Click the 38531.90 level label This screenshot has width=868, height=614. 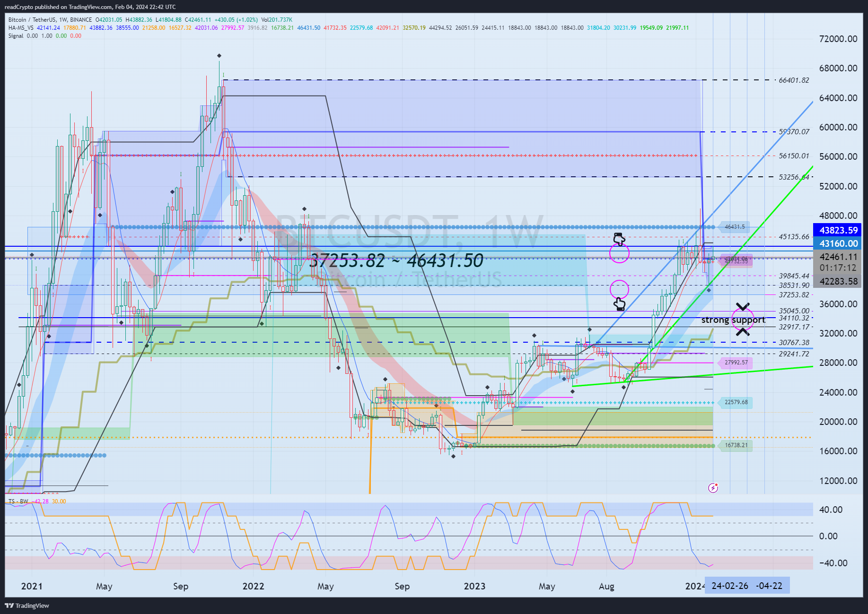(794, 285)
